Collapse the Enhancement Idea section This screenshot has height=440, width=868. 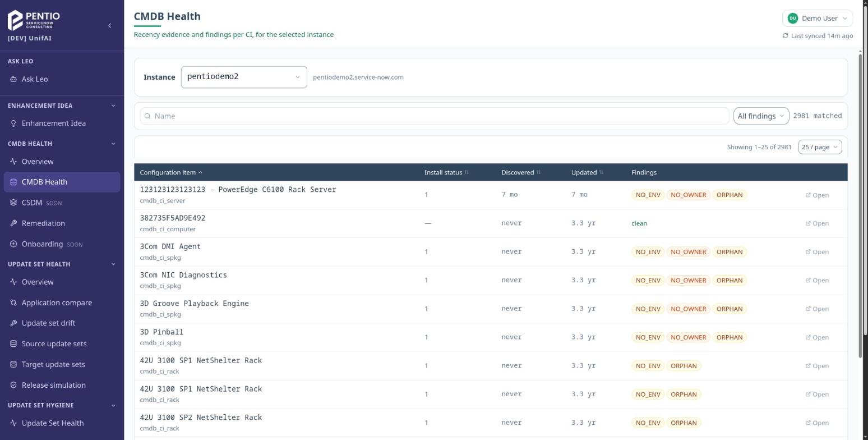(x=113, y=106)
